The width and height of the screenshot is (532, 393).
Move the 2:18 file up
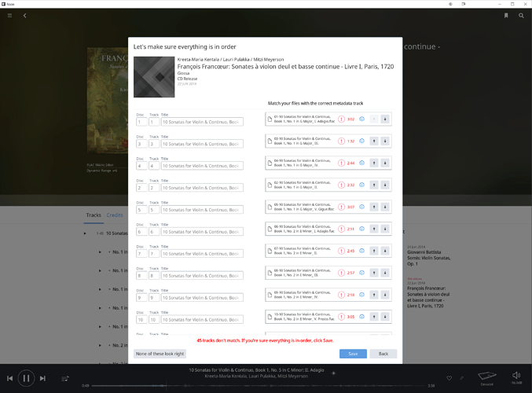point(374,295)
